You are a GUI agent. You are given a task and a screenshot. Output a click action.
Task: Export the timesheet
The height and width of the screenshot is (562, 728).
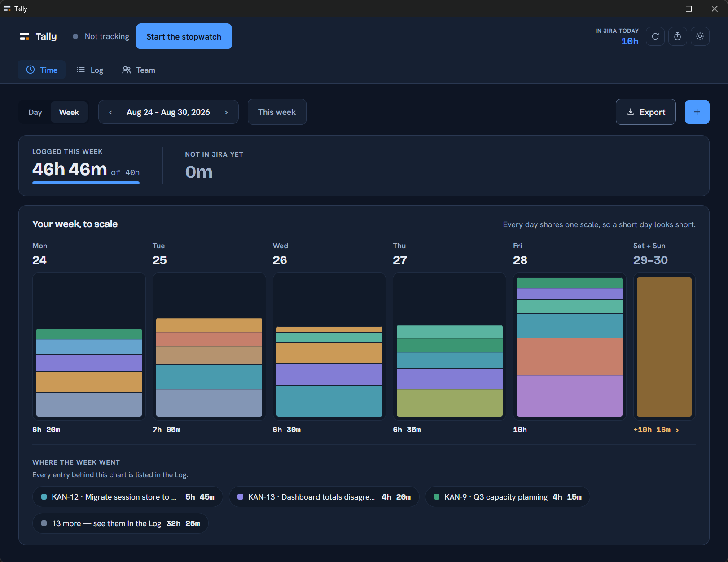click(646, 112)
